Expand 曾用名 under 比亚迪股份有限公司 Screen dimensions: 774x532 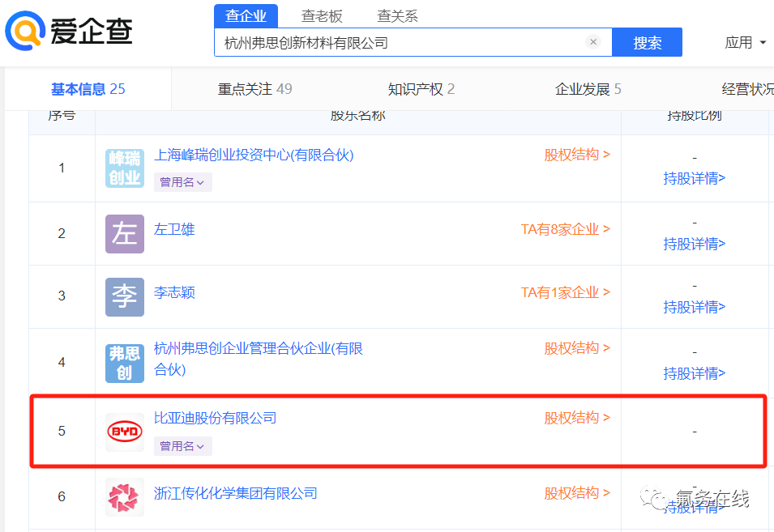(x=182, y=446)
